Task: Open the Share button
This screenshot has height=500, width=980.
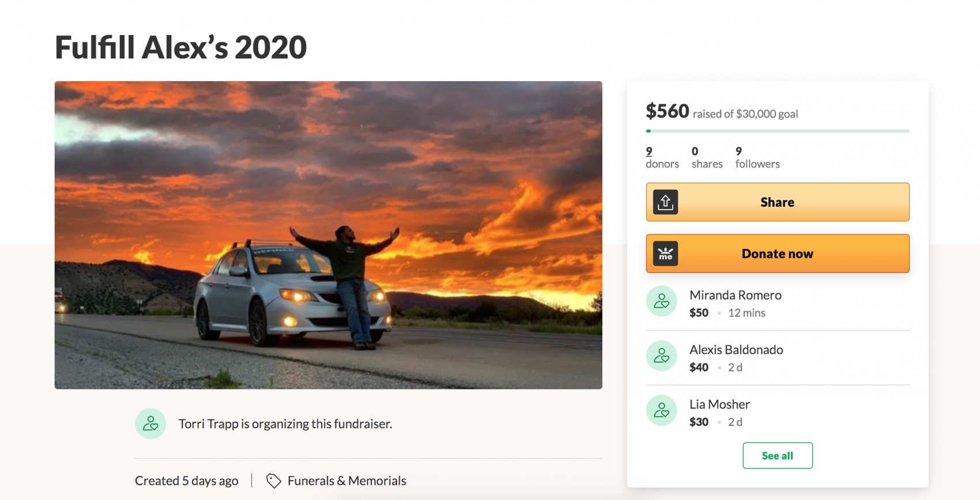Action: (x=778, y=202)
